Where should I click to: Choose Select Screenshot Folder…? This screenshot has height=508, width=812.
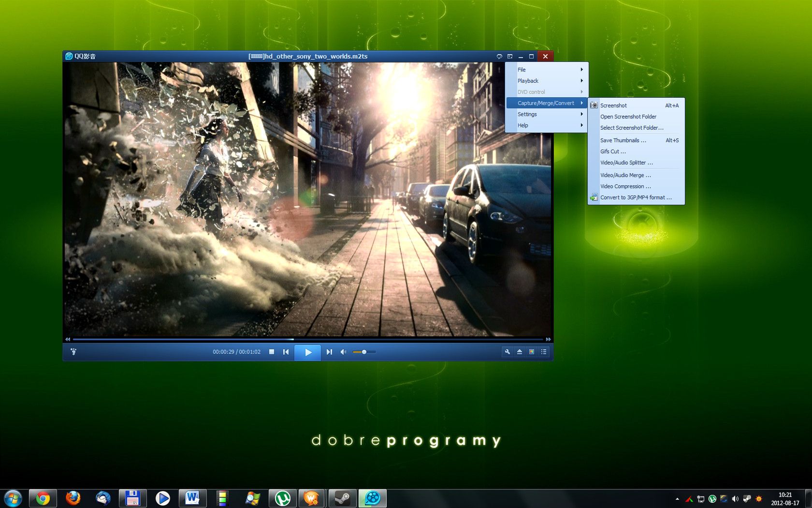tap(636, 128)
